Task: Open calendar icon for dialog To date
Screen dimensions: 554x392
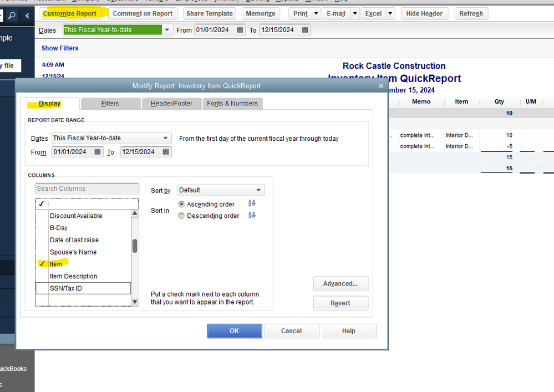Action: (x=166, y=152)
